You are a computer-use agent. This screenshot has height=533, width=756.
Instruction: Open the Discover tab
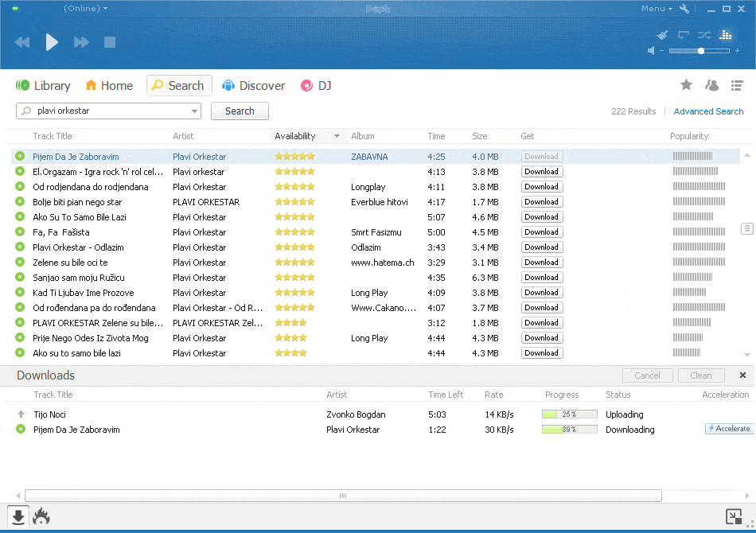point(253,86)
